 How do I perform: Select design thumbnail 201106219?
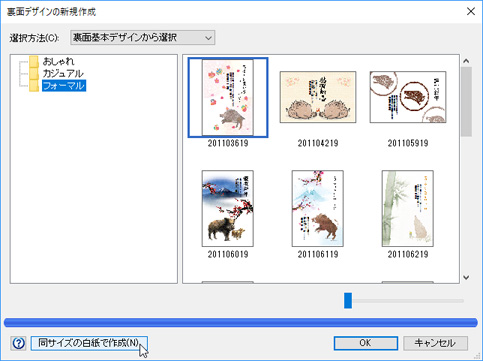[408, 208]
